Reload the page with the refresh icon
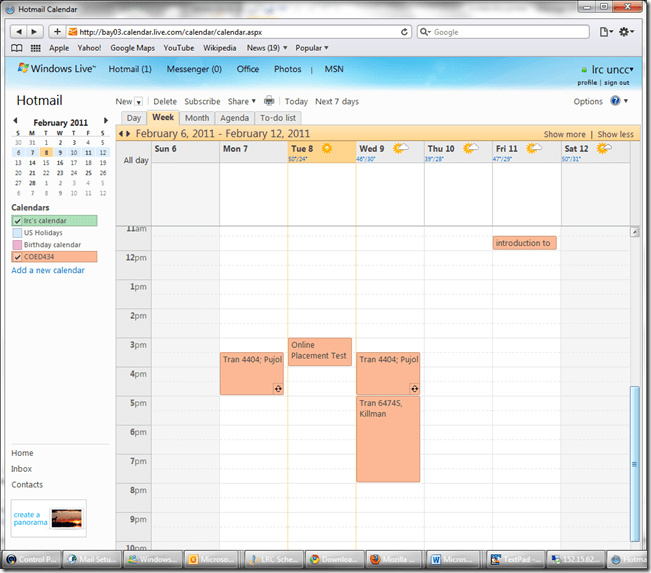The width and height of the screenshot is (651, 573). [404, 32]
